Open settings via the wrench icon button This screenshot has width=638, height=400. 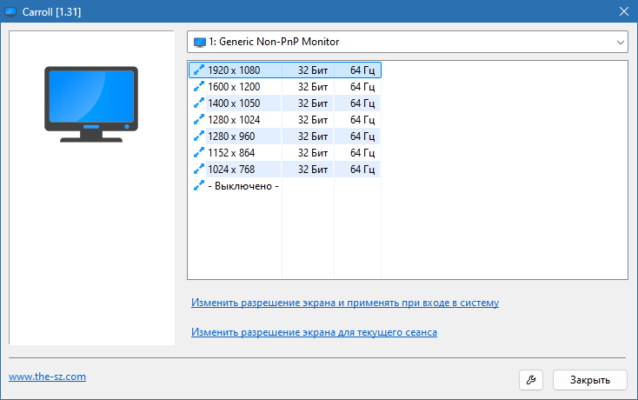pos(531,380)
